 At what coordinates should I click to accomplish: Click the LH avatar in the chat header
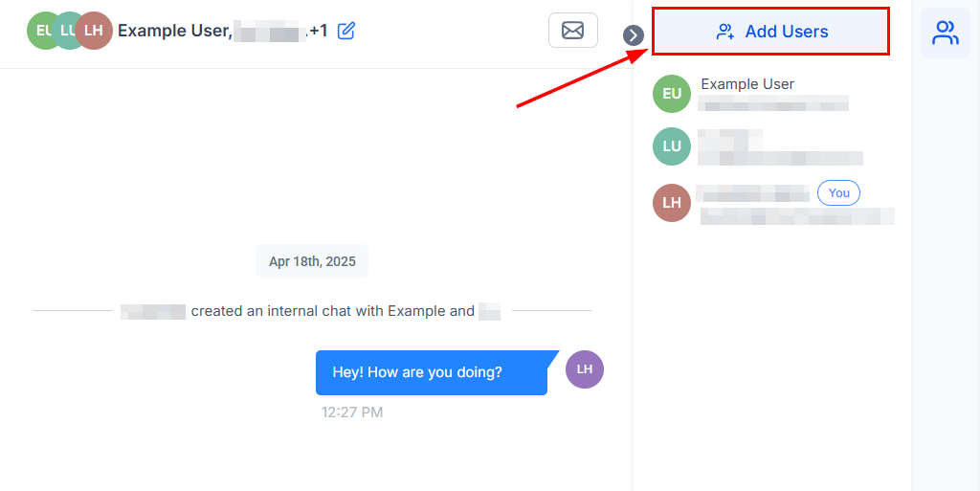94,31
